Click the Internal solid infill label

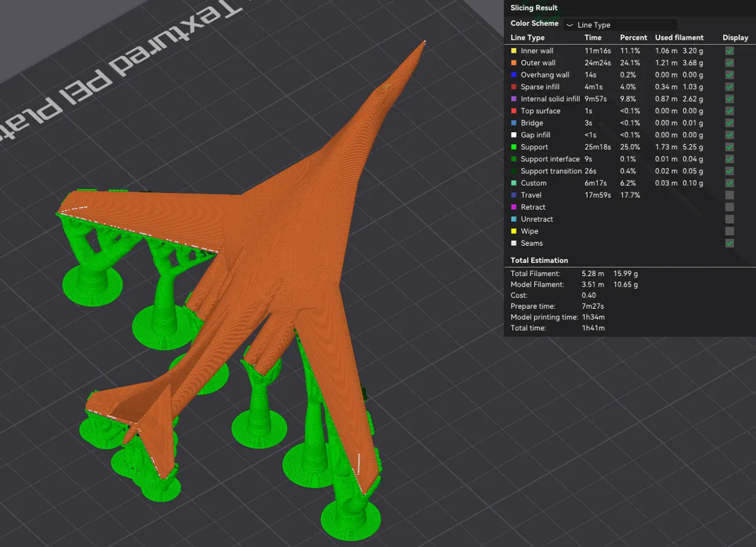click(550, 99)
